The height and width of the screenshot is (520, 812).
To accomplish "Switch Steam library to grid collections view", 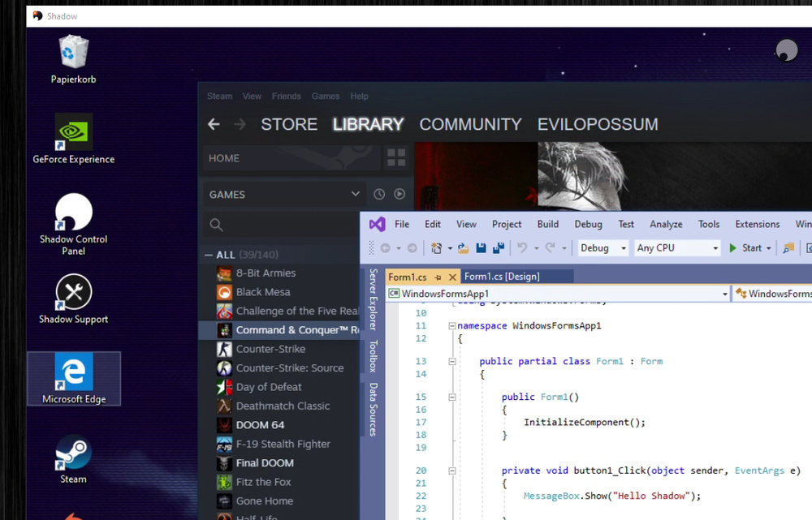I will pos(396,158).
